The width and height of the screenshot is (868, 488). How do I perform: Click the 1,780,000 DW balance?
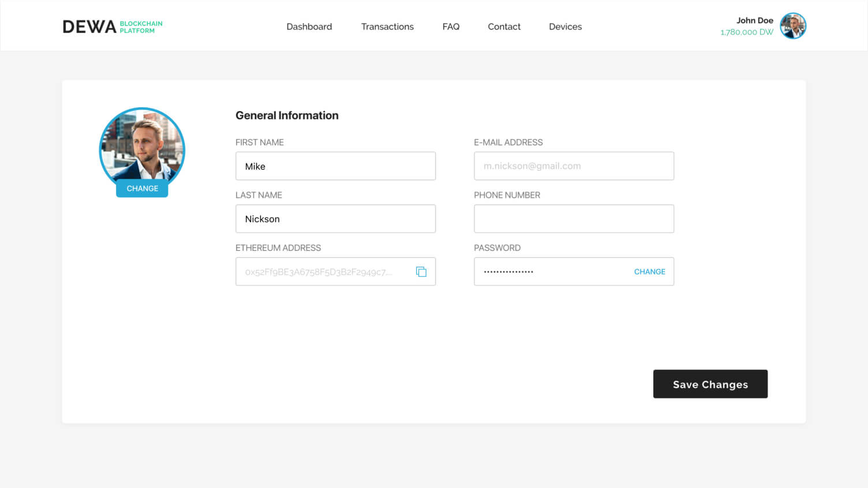pos(746,32)
